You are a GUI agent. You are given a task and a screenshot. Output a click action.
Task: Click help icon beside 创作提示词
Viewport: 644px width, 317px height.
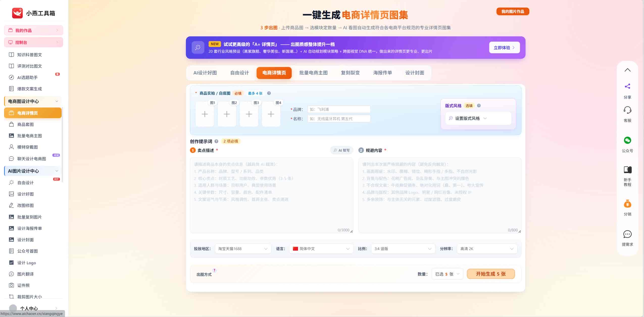point(216,141)
